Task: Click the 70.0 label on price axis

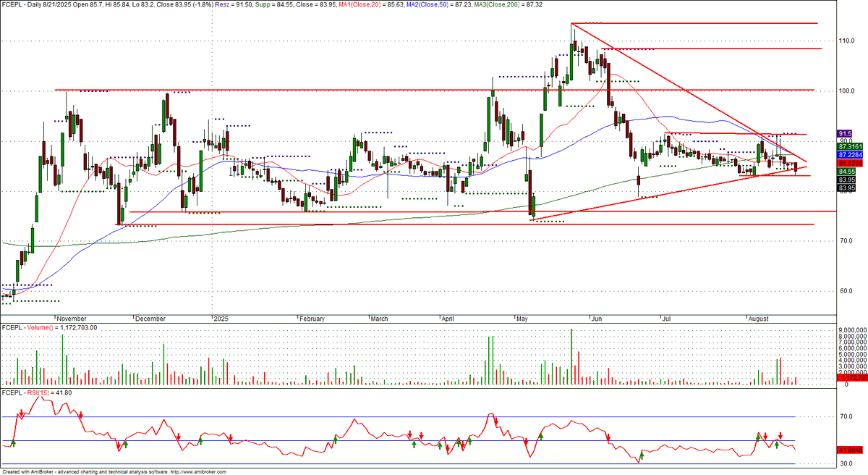Action: (x=846, y=241)
